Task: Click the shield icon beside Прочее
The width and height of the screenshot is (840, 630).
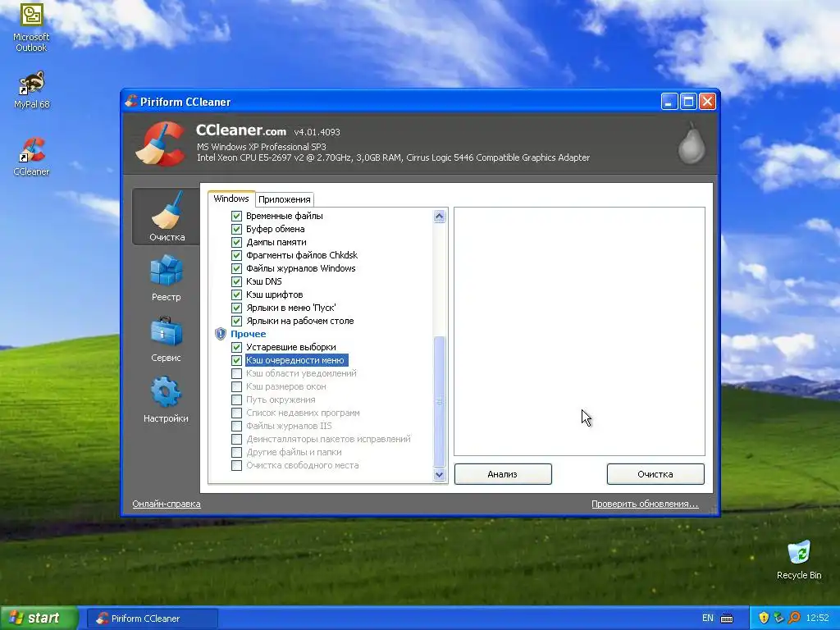Action: click(x=220, y=334)
